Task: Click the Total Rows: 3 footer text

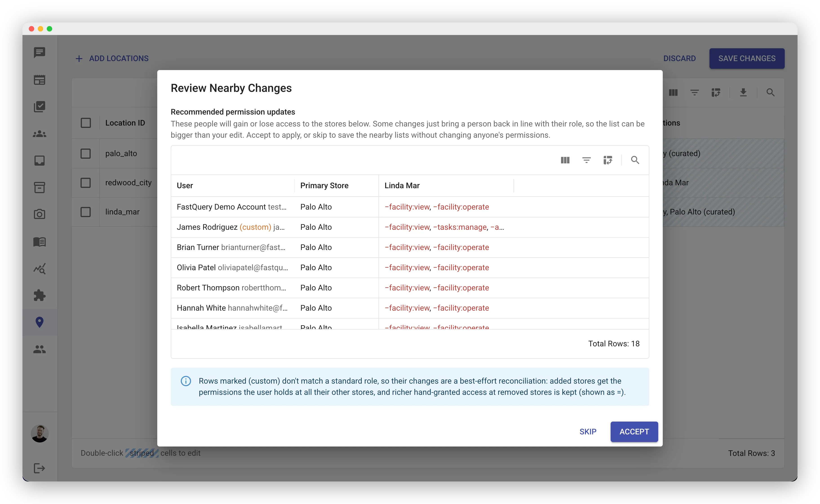Action: 751,453
